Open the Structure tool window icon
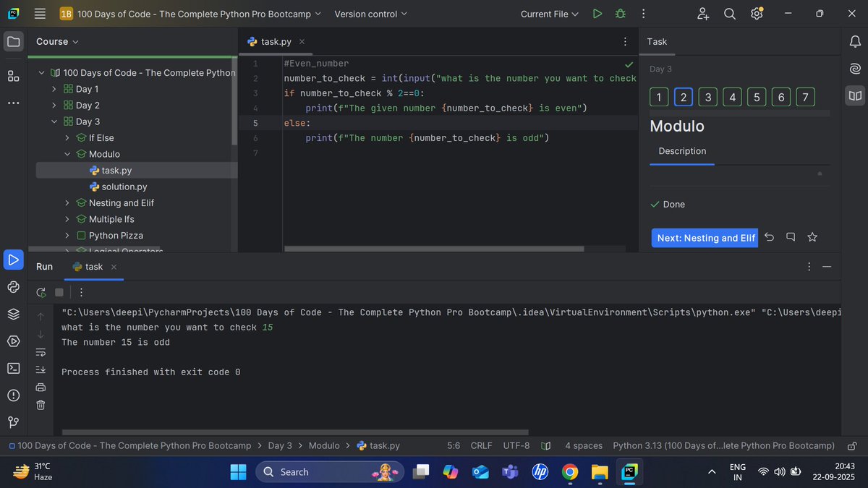The image size is (868, 488). [13, 76]
